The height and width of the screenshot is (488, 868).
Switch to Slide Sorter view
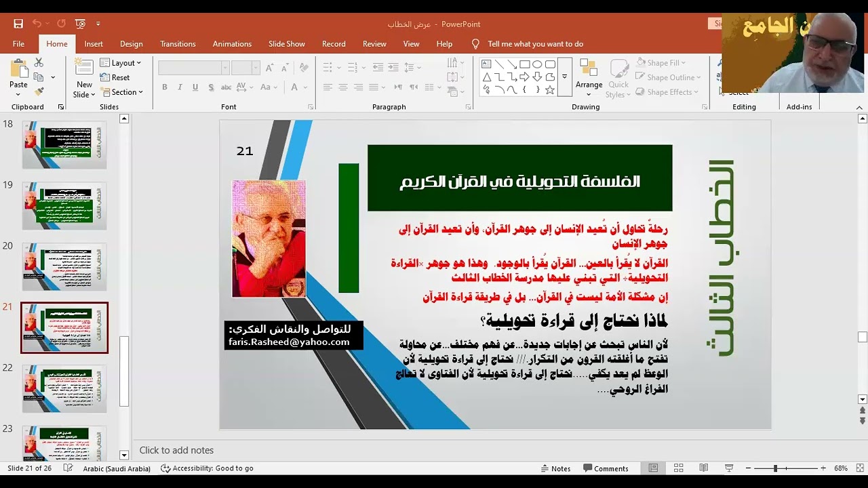[x=678, y=468]
